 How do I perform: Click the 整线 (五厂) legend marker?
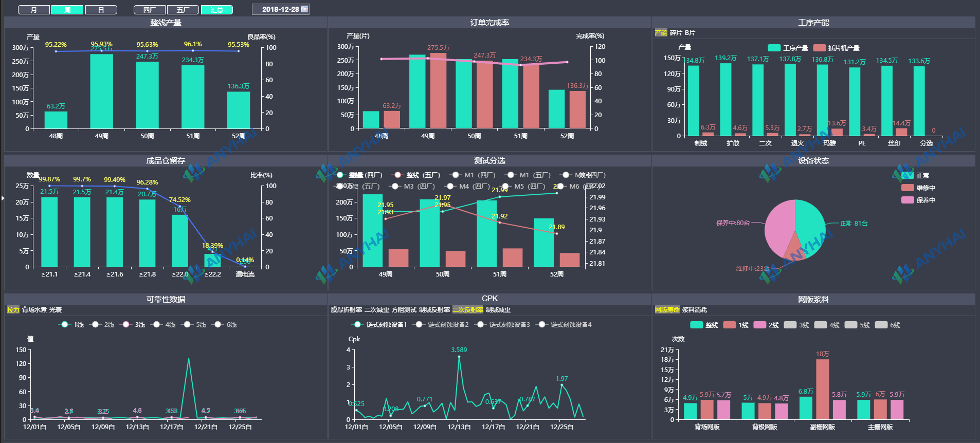coord(397,175)
